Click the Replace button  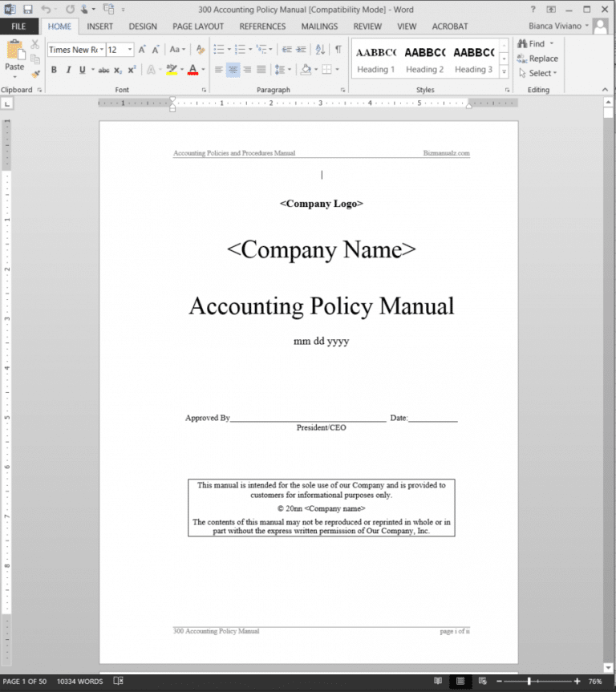point(537,59)
